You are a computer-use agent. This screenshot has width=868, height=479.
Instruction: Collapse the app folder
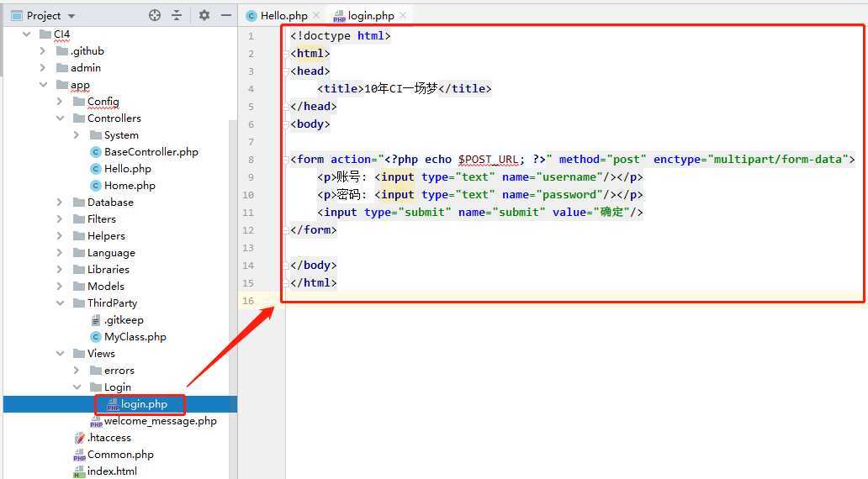[x=43, y=85]
